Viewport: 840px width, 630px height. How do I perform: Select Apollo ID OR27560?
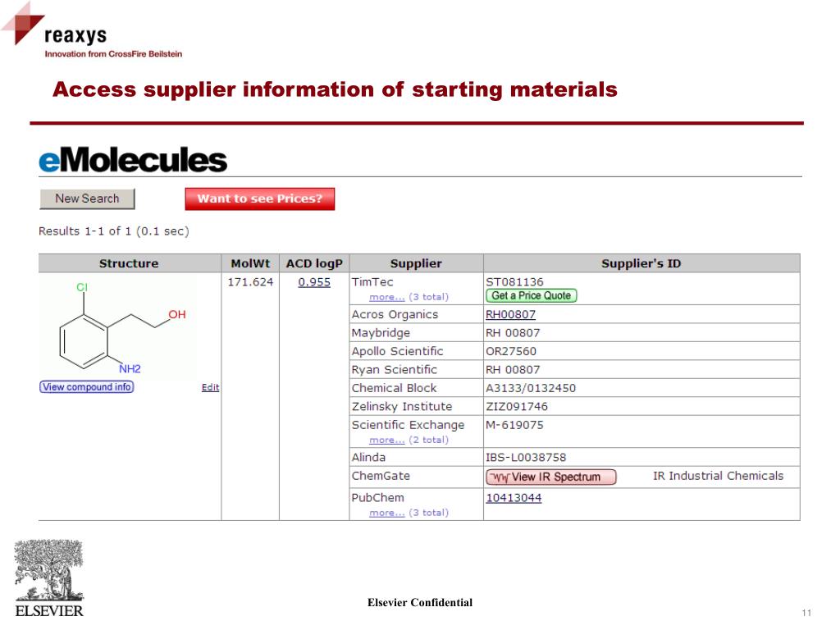(510, 351)
